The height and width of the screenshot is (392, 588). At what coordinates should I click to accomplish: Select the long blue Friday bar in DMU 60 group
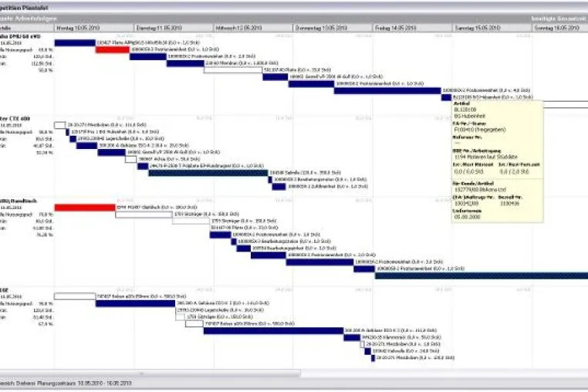tap(387, 91)
